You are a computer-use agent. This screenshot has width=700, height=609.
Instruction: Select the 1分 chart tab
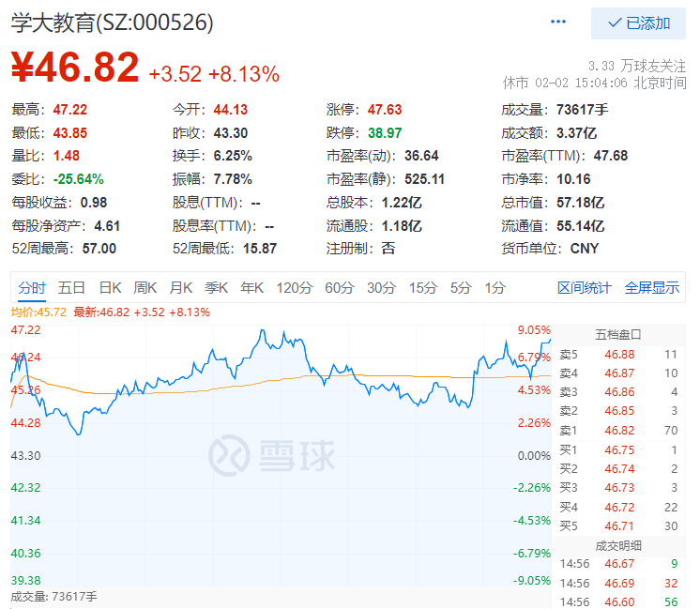click(x=495, y=288)
